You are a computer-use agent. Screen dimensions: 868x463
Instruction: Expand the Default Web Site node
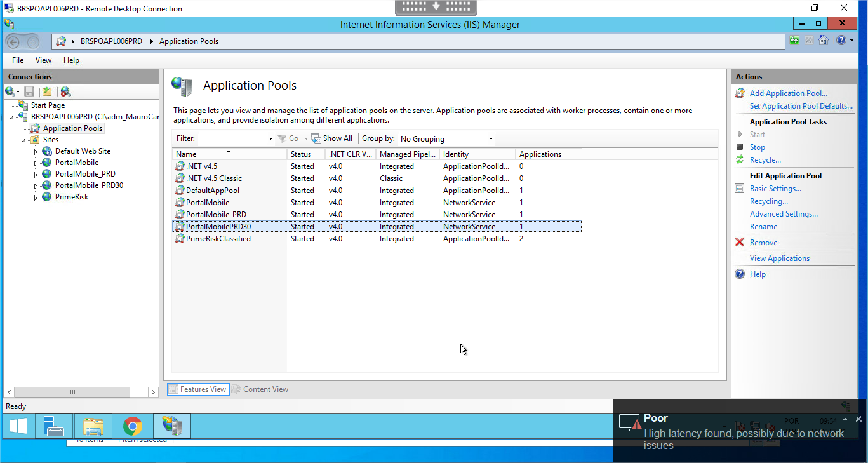36,151
